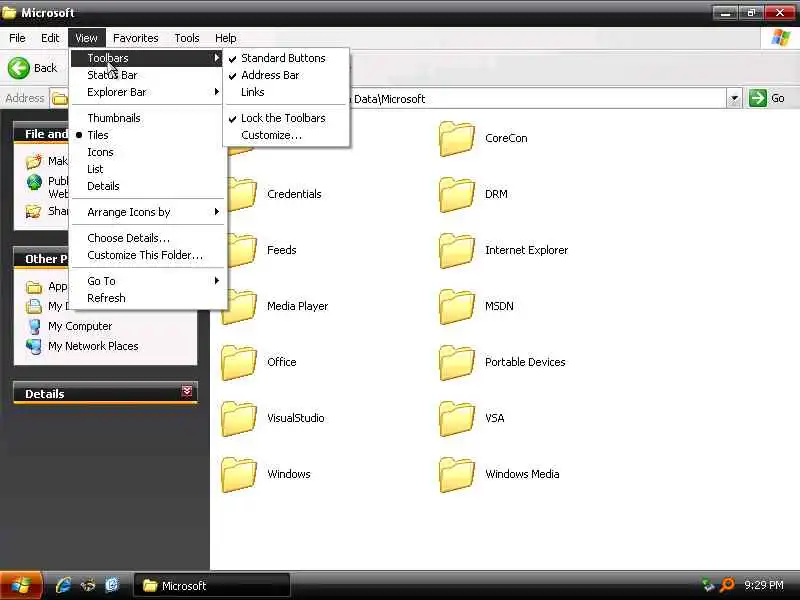Click Choose Details… menu entry
The image size is (800, 600).
(x=148, y=238)
